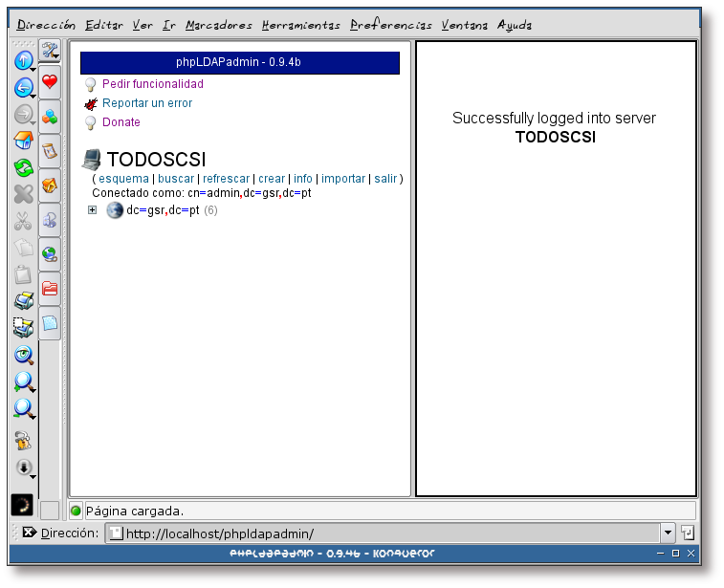Open the Herramientas menu
Viewport: 724px width, 588px height.
pos(301,25)
